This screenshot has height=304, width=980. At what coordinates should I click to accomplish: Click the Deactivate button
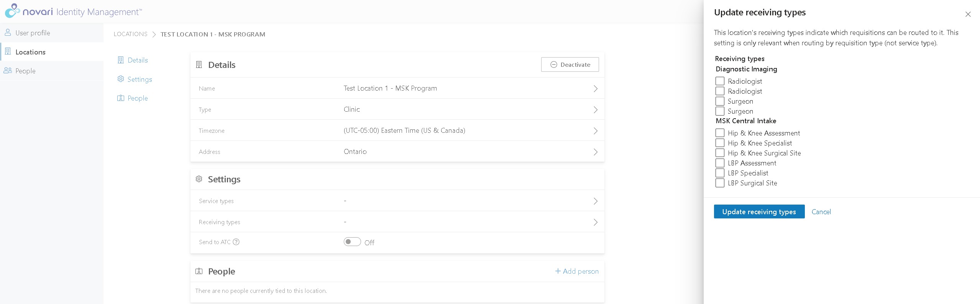pyautogui.click(x=570, y=64)
